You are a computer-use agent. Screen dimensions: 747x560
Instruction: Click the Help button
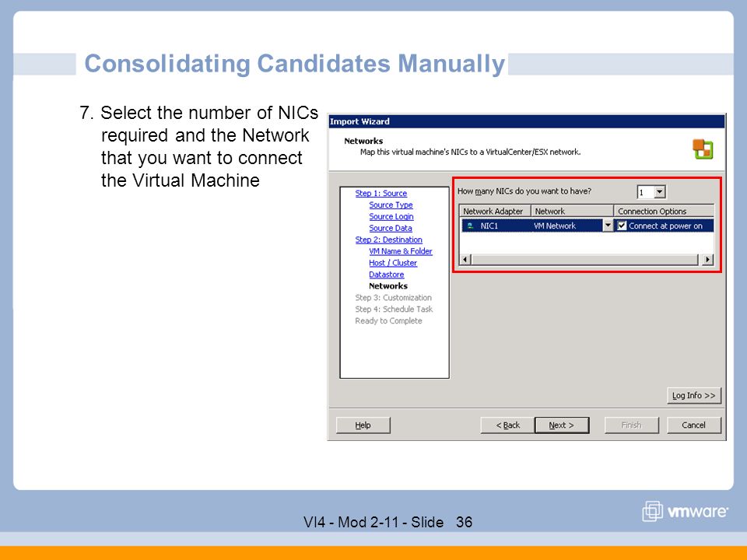click(x=363, y=425)
